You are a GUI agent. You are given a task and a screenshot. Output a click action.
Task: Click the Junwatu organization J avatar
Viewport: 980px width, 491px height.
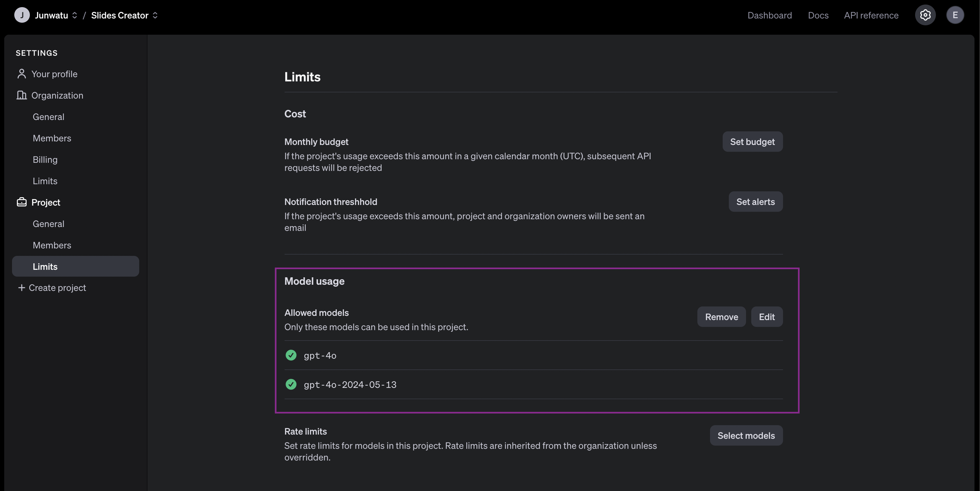(x=22, y=15)
